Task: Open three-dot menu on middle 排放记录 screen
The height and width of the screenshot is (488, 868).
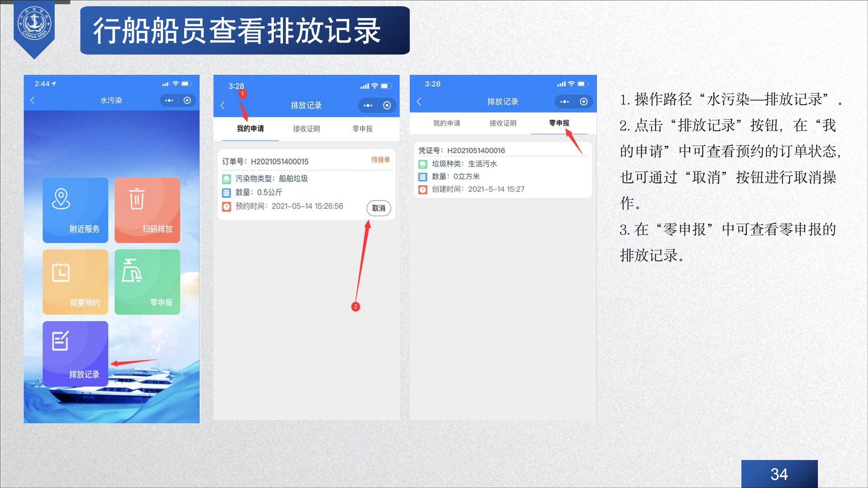Action: pyautogui.click(x=368, y=105)
